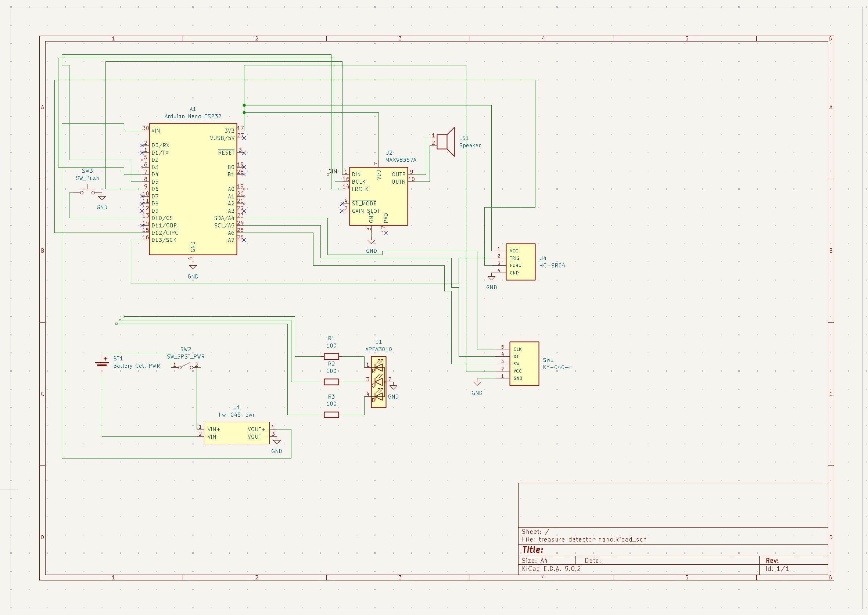Click the upper 3V3 wire junction dot
This screenshot has width=868, height=615.
coord(244,105)
